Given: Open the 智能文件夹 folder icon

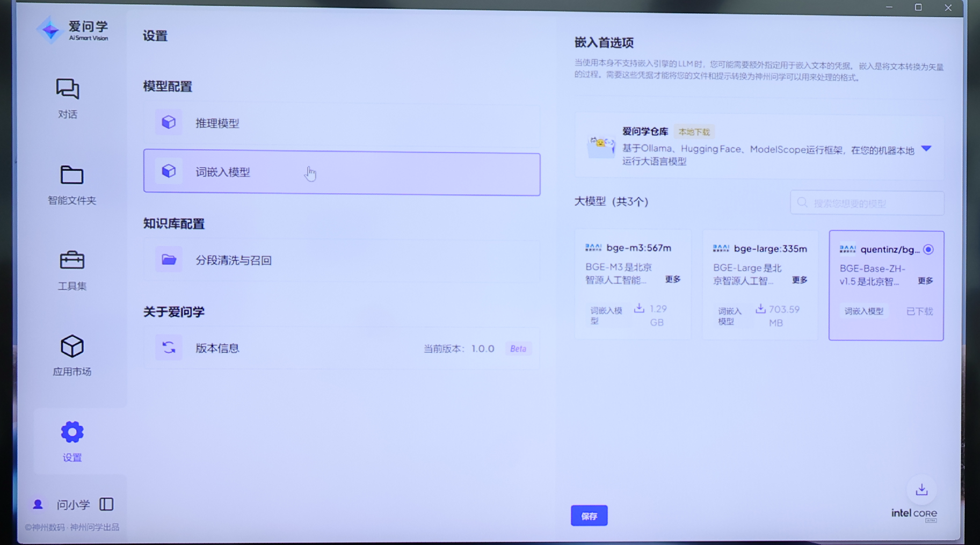Looking at the screenshot, I should (x=71, y=175).
